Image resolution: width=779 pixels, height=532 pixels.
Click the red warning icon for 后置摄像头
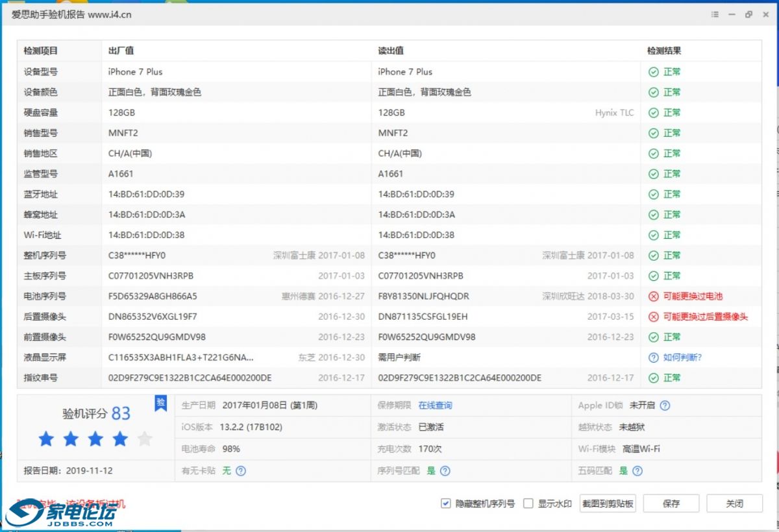coord(654,317)
